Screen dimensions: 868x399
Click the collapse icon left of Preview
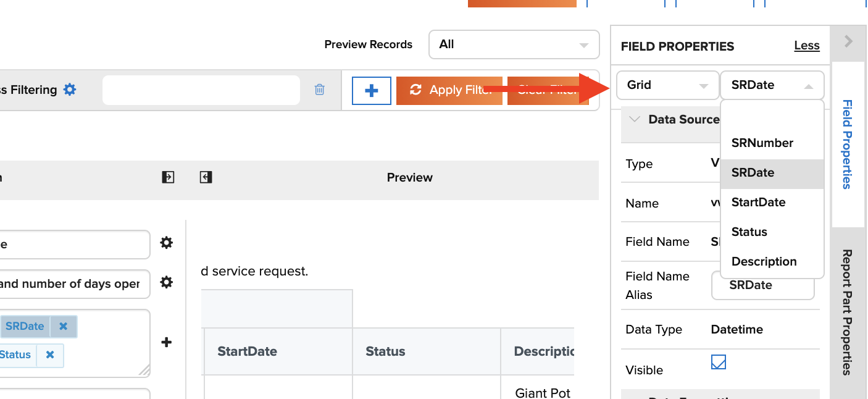(206, 177)
